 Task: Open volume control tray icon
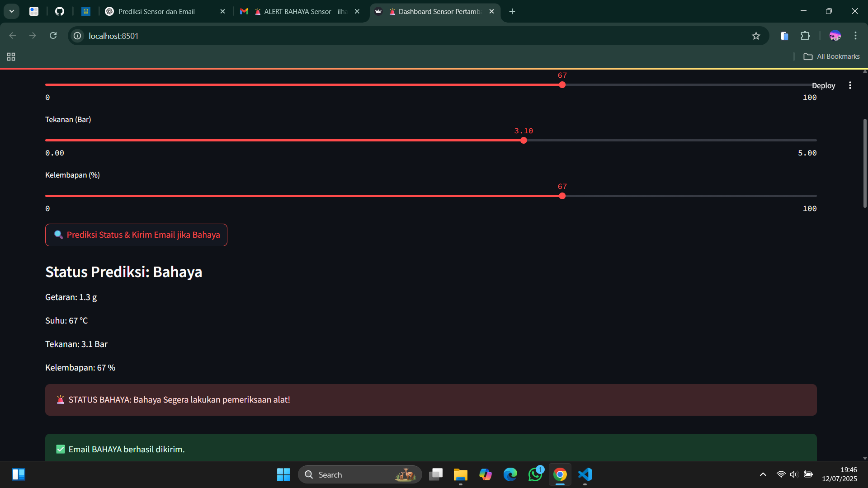[794, 474]
